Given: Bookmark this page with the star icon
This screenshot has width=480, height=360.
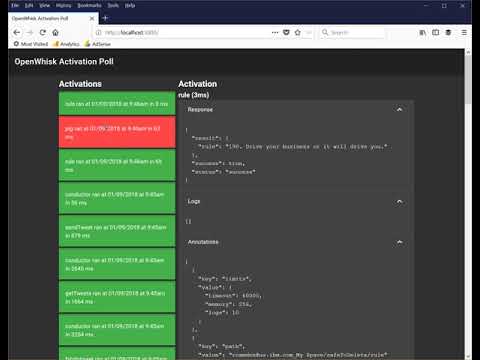Looking at the screenshot, I should pos(298,32).
